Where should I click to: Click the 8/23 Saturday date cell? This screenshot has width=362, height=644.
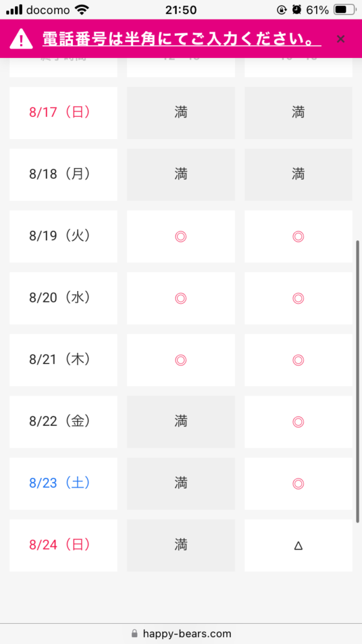(x=63, y=484)
